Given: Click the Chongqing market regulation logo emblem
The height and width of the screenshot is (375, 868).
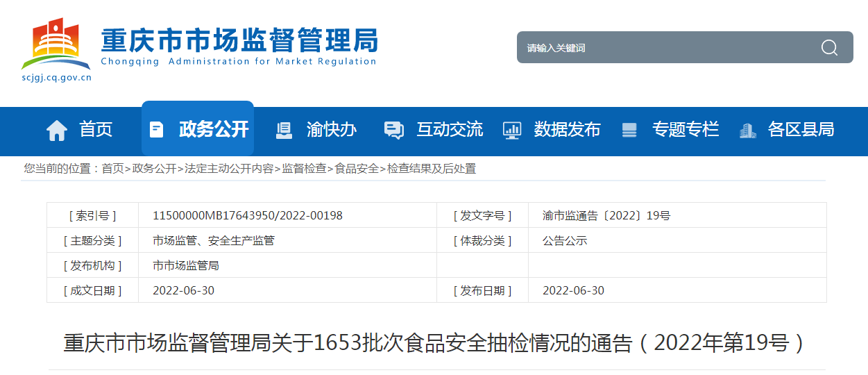Looking at the screenshot, I should (x=56, y=45).
